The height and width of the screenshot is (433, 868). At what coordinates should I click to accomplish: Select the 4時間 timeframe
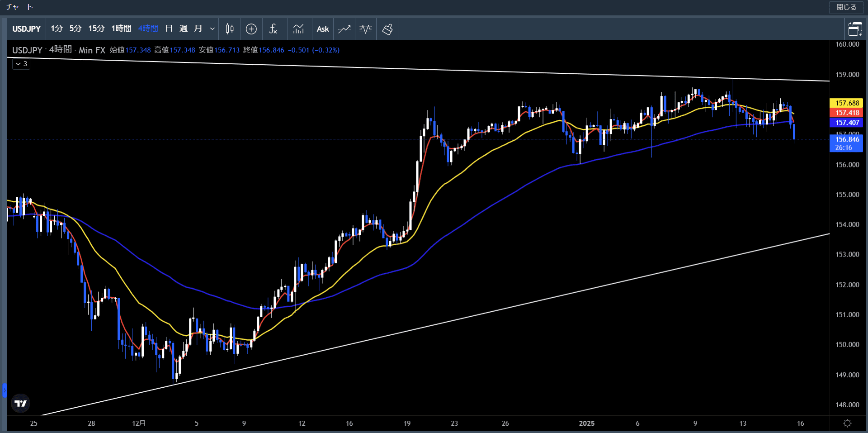coord(148,29)
